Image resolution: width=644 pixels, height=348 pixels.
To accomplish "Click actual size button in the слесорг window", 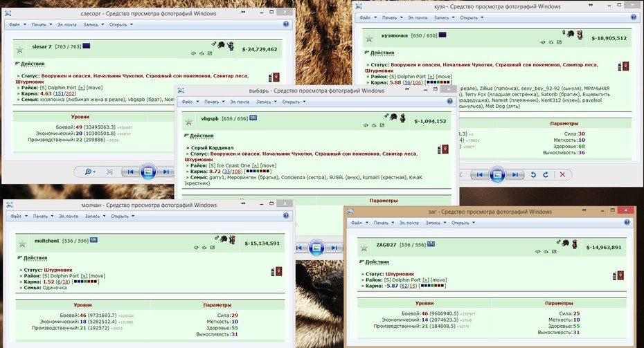I will tap(109, 172).
